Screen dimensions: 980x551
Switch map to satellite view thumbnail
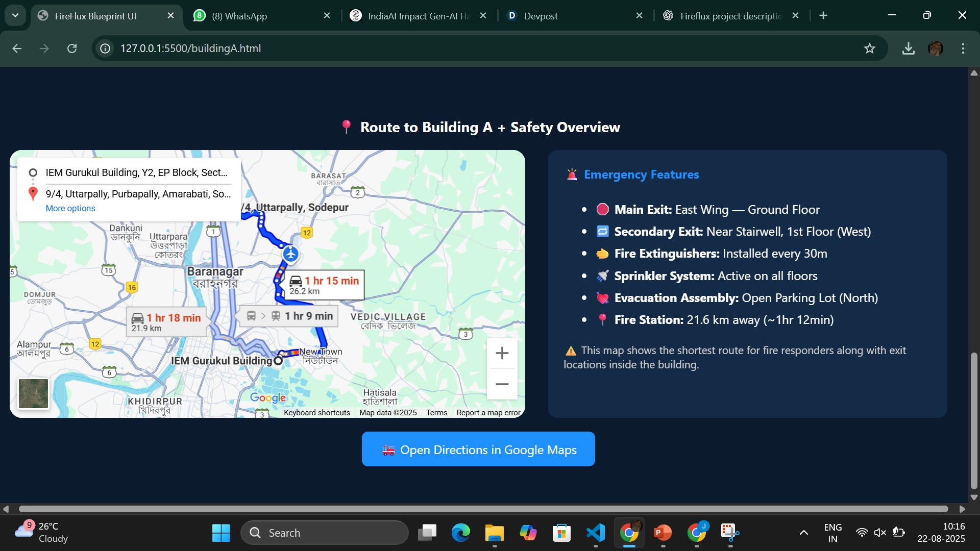pyautogui.click(x=34, y=393)
